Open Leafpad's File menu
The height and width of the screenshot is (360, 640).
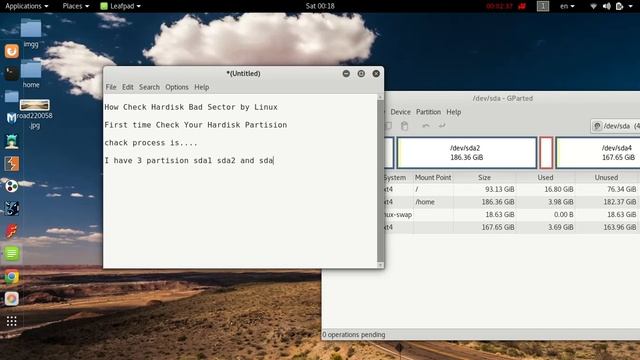(111, 87)
